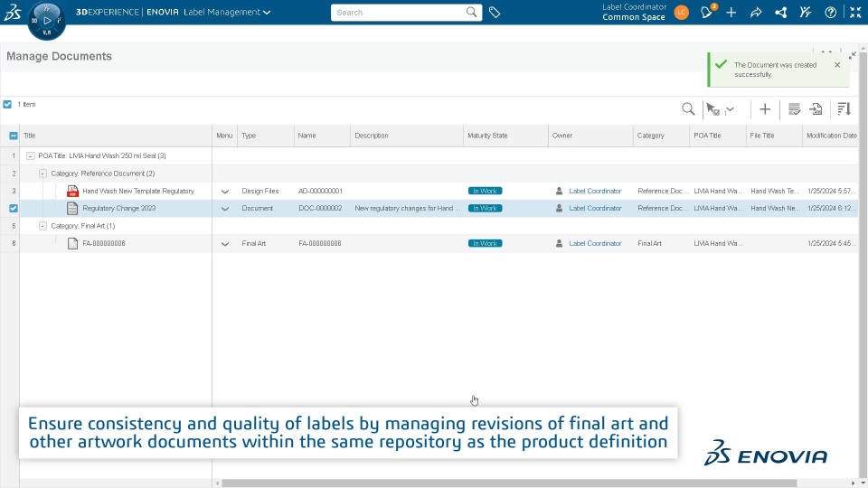Expand the Label Management app dropdown
This screenshot has height=488, width=868.
tap(267, 13)
